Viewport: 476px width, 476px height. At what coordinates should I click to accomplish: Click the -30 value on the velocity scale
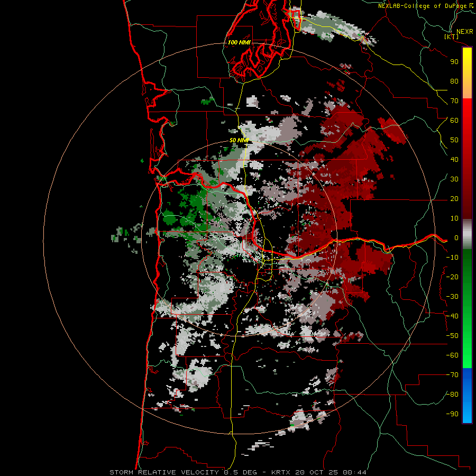(x=452, y=297)
